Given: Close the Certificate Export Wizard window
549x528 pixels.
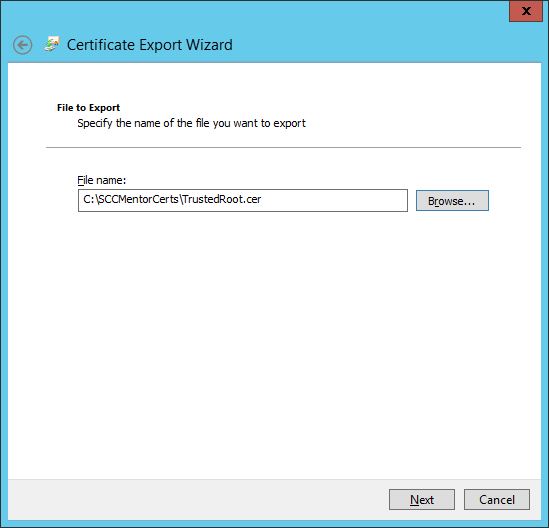Looking at the screenshot, I should (526, 11).
